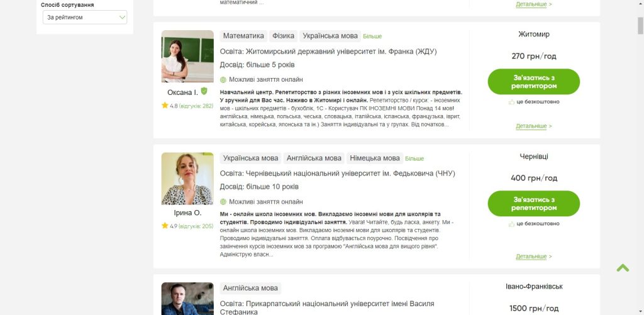Click globe icon for online lessons in Ірина's card
Screen dimensions: 644x315
[223, 202]
